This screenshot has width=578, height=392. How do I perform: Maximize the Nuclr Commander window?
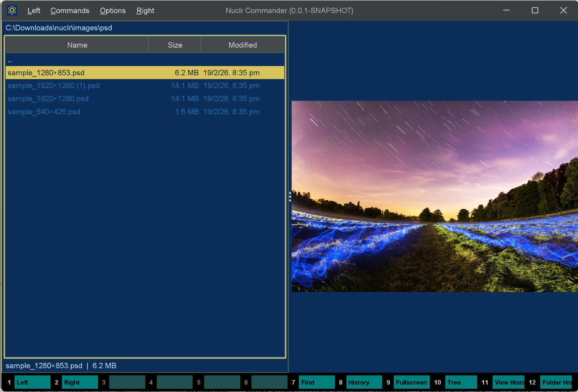tap(535, 10)
